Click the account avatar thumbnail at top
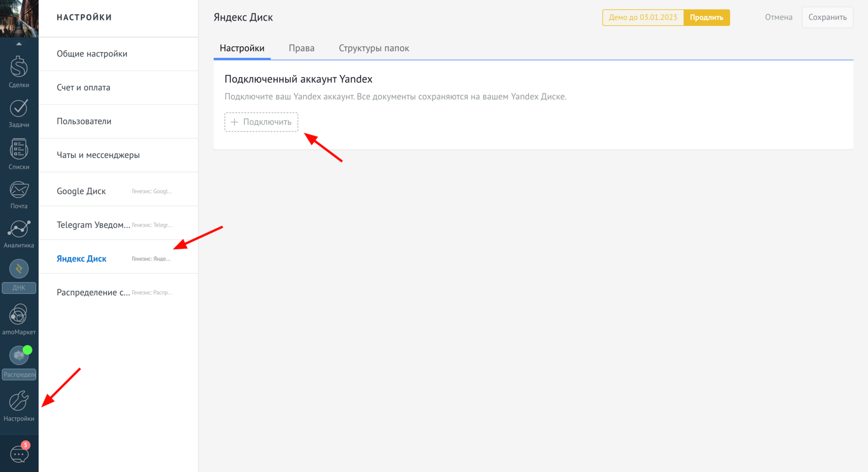868x472 pixels. pos(19,18)
